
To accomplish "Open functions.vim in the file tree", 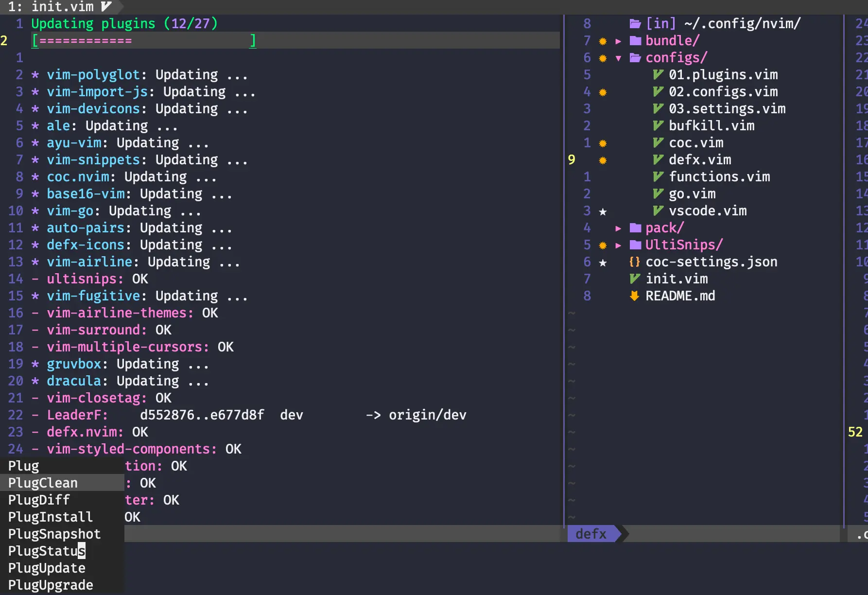I will tap(719, 177).
